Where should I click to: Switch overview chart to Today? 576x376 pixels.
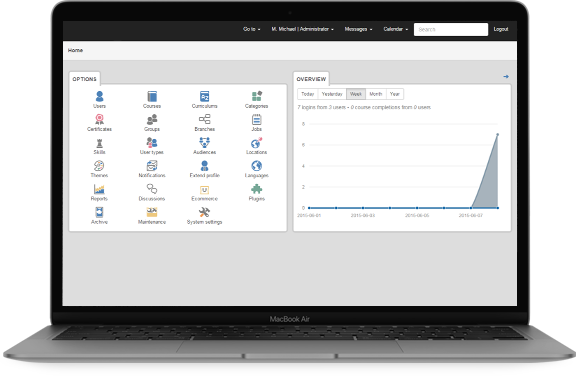pyautogui.click(x=307, y=94)
